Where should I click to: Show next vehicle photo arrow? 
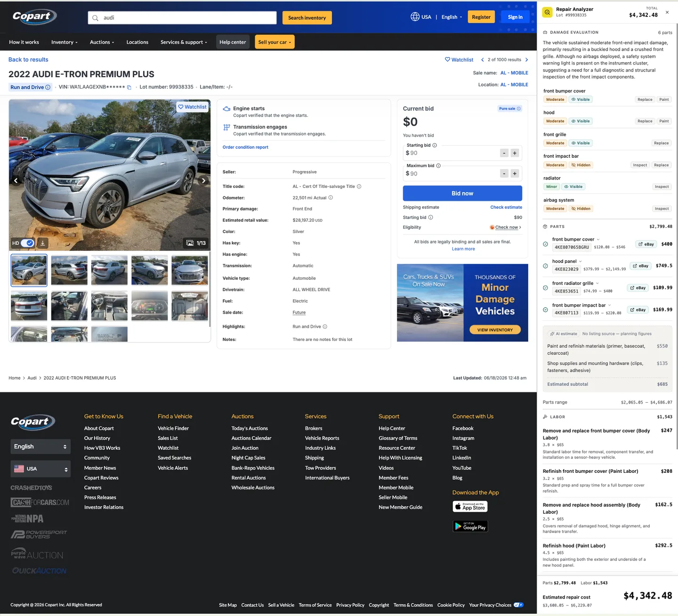coord(203,180)
